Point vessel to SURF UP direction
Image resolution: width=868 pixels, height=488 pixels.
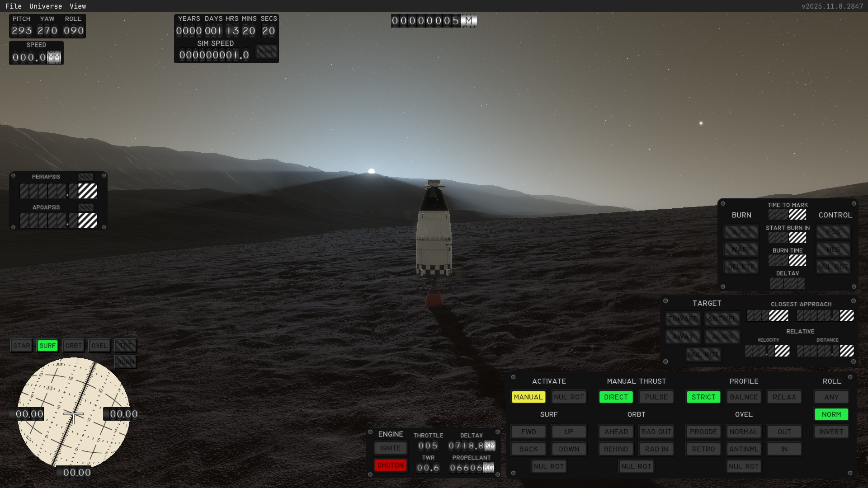click(569, 432)
